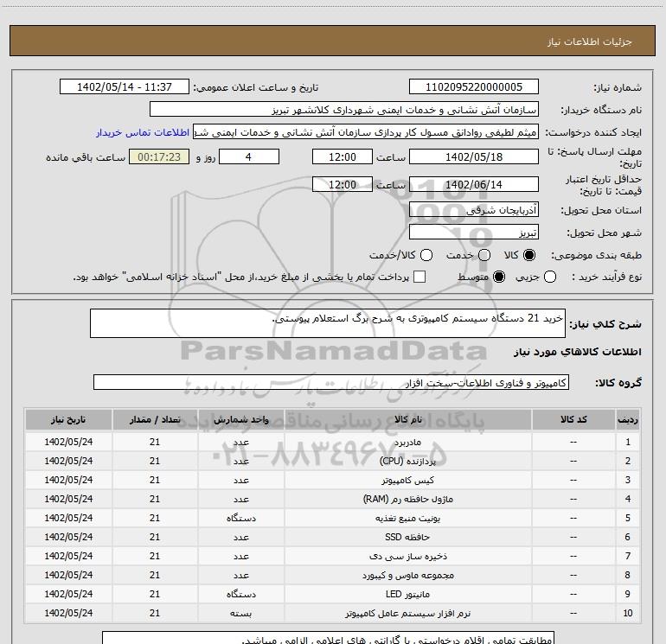Click the unit بسته in the operating system row
This screenshot has height=644, width=666.
point(240,614)
